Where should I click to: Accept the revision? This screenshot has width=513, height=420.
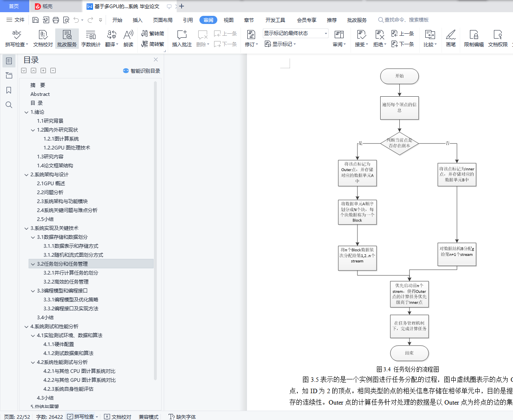point(361,39)
